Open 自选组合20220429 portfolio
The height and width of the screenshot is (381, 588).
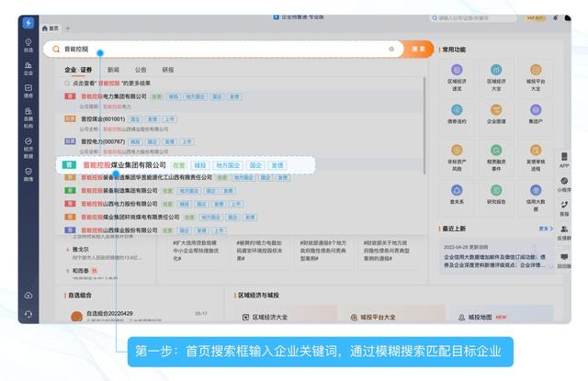(x=110, y=313)
